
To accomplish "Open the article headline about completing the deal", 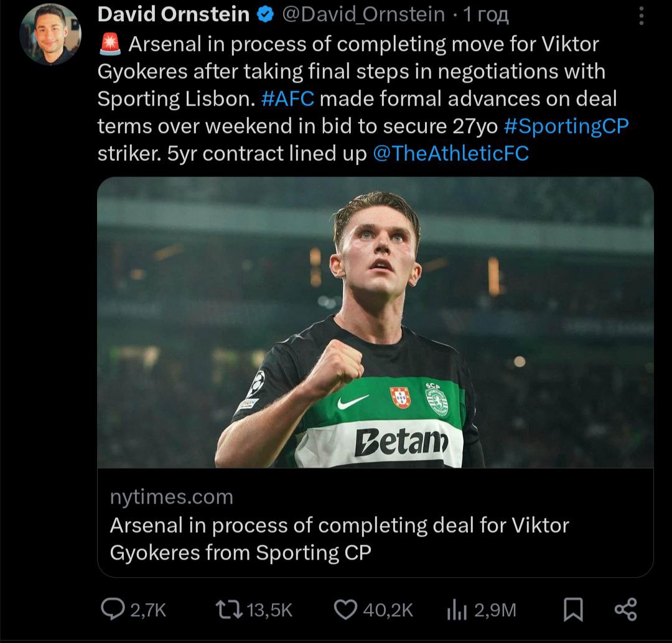I will pos(339,538).
